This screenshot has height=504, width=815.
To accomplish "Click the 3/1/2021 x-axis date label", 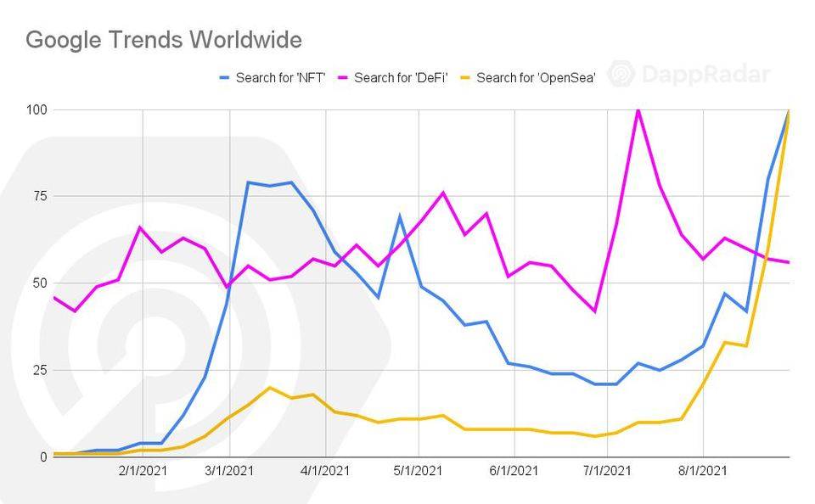I will [229, 471].
